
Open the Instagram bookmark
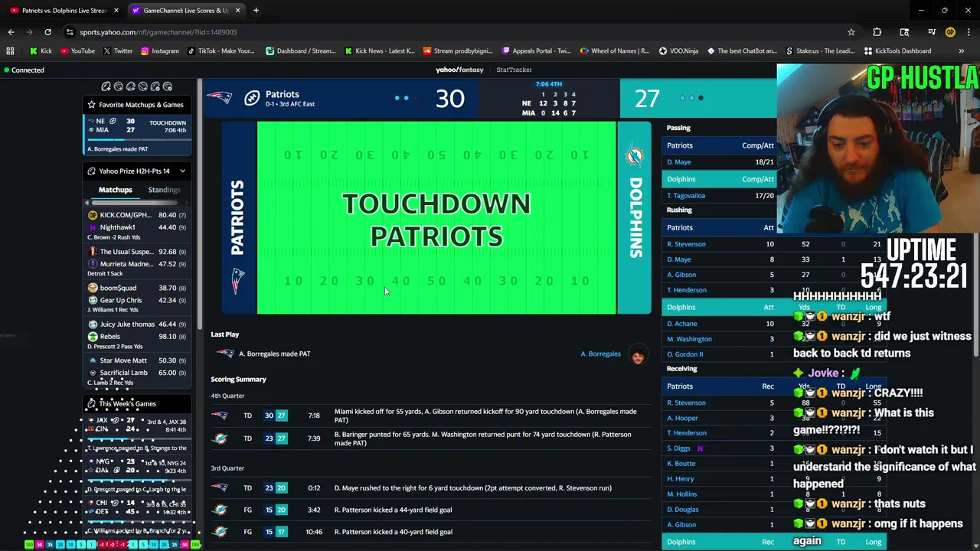(x=159, y=51)
